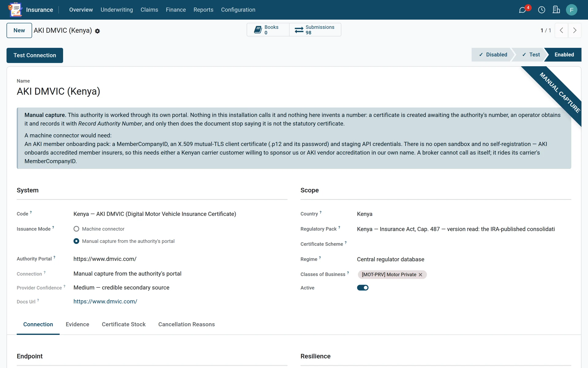Screen dimensions: 588x368
Task: Toggle the Active switch
Action: [363, 288]
